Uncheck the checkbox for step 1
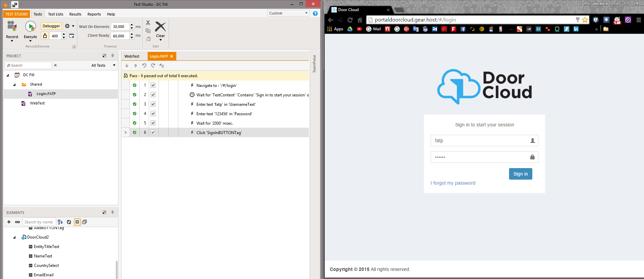Image resolution: width=644 pixels, height=279 pixels. (153, 85)
